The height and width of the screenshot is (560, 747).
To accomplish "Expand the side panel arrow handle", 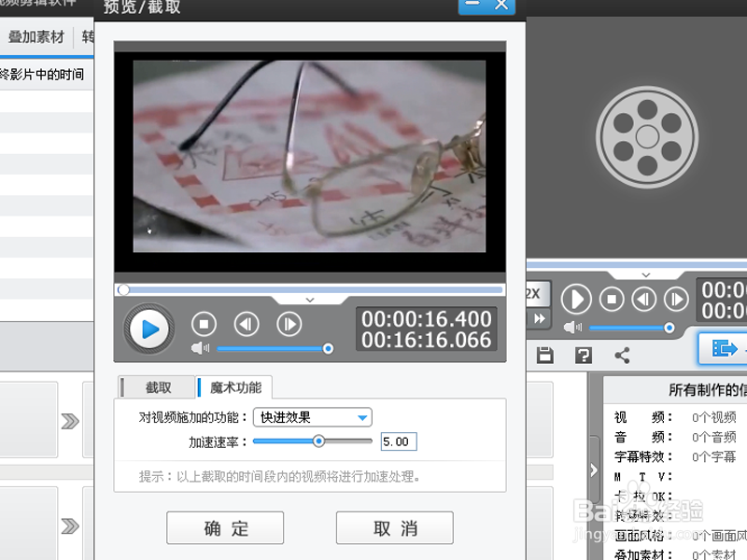I will (x=594, y=470).
